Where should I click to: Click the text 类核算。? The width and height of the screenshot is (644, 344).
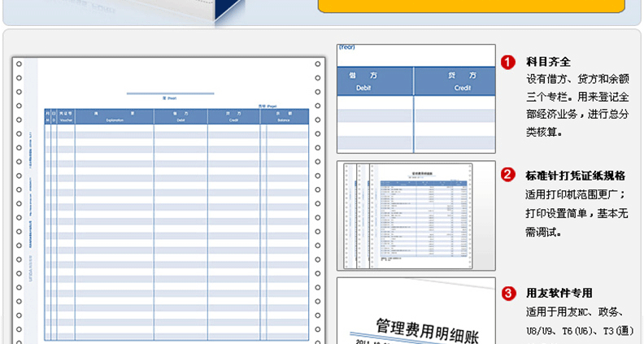(x=544, y=133)
